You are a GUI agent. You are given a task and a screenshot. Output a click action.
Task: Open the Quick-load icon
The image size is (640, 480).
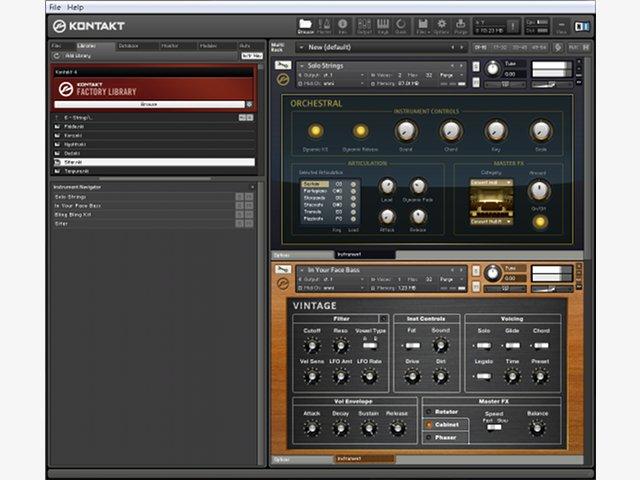click(401, 24)
